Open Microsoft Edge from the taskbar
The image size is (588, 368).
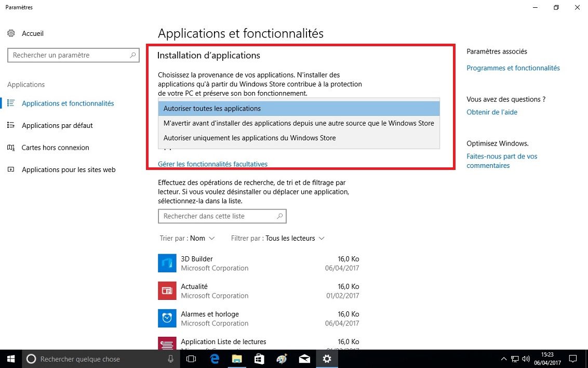215,359
